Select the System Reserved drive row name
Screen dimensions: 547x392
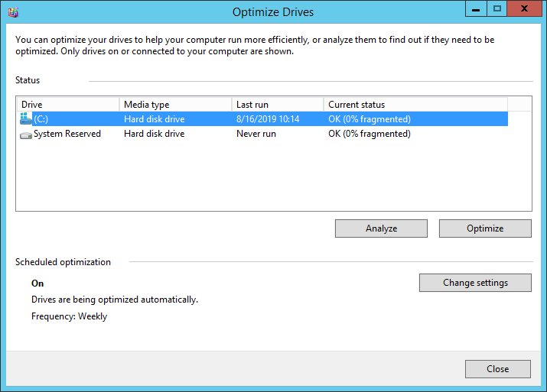pyautogui.click(x=67, y=134)
